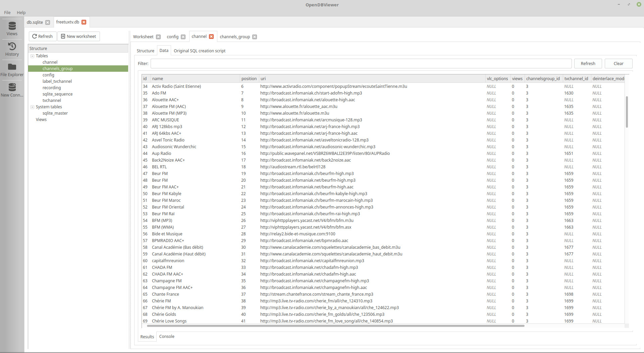
Task: Close the freetuxtv.db database tab
Action: (x=84, y=22)
